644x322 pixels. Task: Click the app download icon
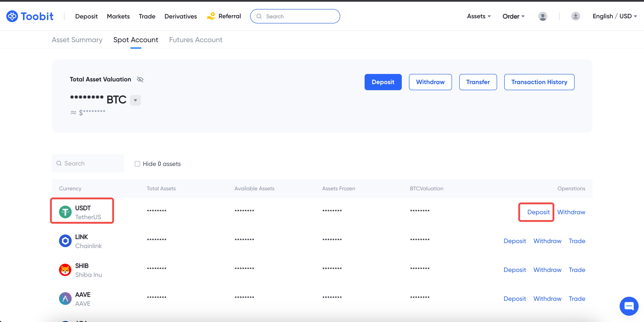tap(575, 16)
